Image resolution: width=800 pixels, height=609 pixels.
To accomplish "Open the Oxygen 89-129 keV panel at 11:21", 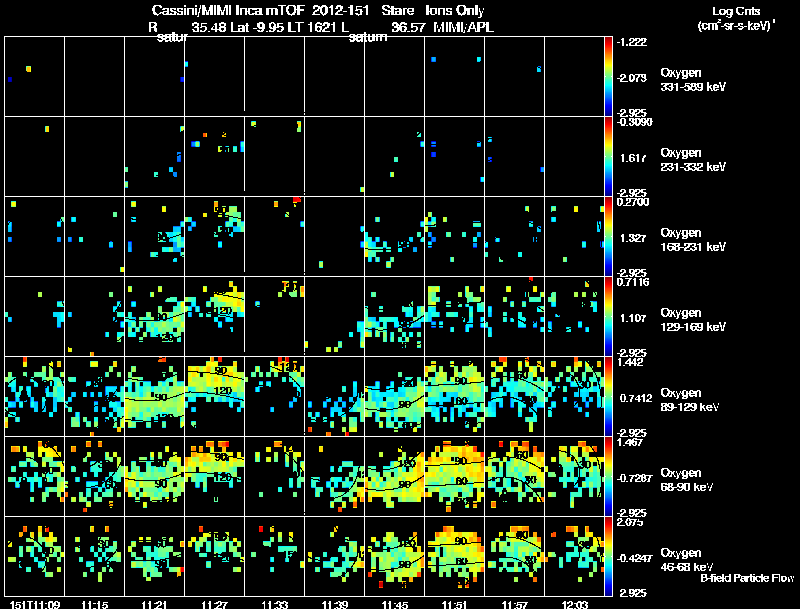I will coord(155,396).
